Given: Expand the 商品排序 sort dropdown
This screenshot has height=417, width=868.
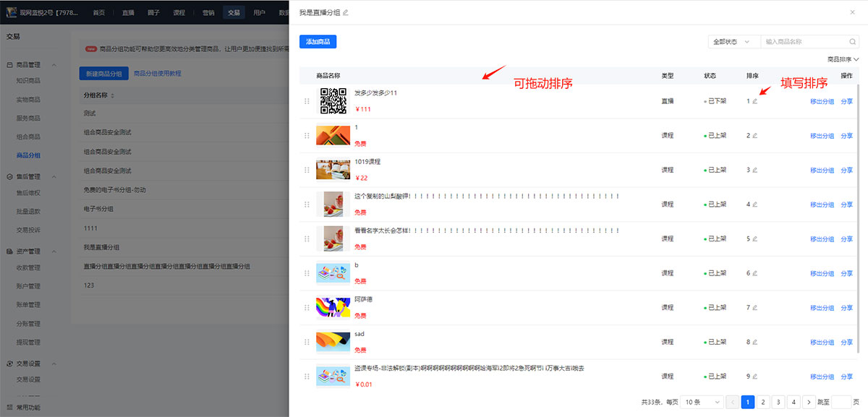Looking at the screenshot, I should (843, 59).
